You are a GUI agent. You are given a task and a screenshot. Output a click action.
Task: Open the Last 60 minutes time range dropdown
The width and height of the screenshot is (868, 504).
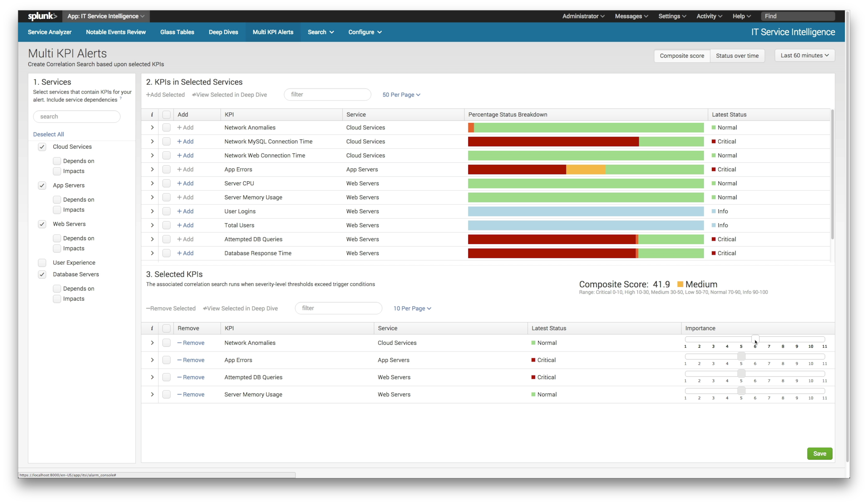pyautogui.click(x=804, y=55)
